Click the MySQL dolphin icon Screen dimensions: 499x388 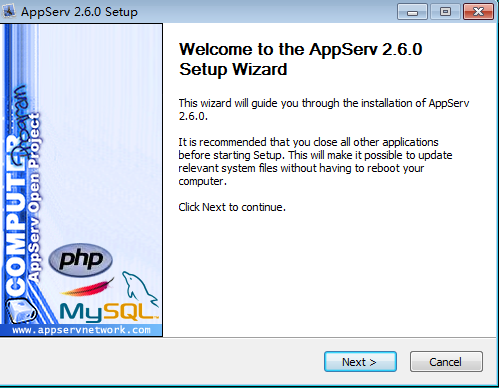tap(139, 288)
